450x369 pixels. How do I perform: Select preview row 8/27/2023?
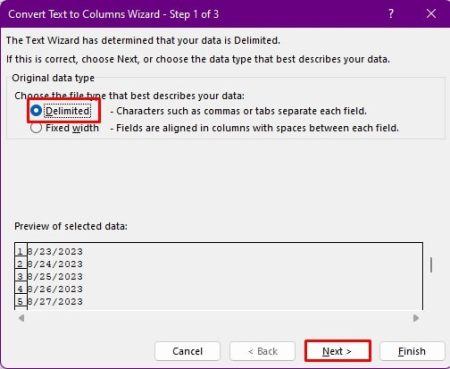point(55,302)
